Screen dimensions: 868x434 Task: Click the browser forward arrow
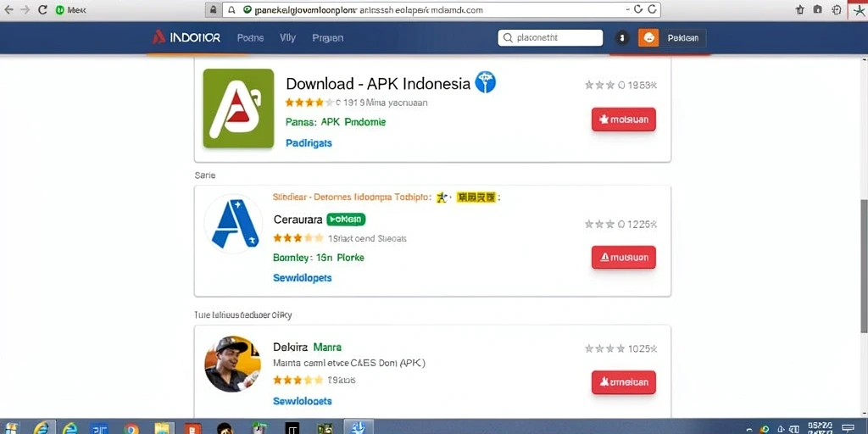point(25,10)
